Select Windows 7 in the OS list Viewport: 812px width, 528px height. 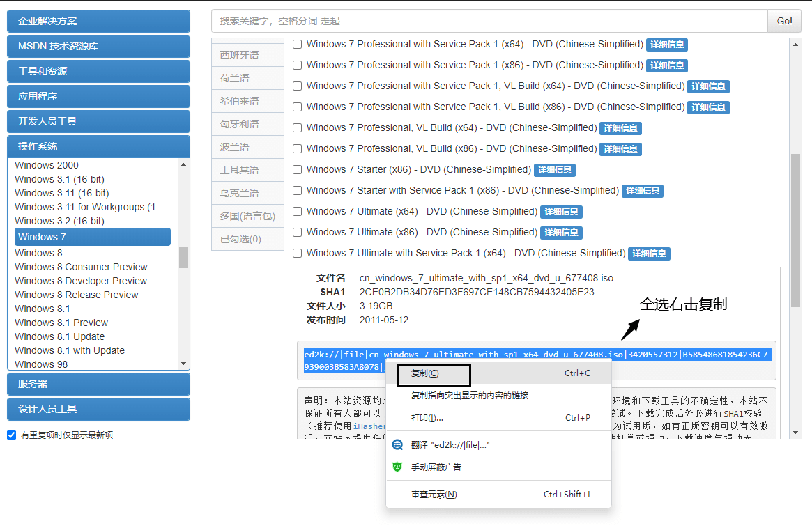pos(93,237)
